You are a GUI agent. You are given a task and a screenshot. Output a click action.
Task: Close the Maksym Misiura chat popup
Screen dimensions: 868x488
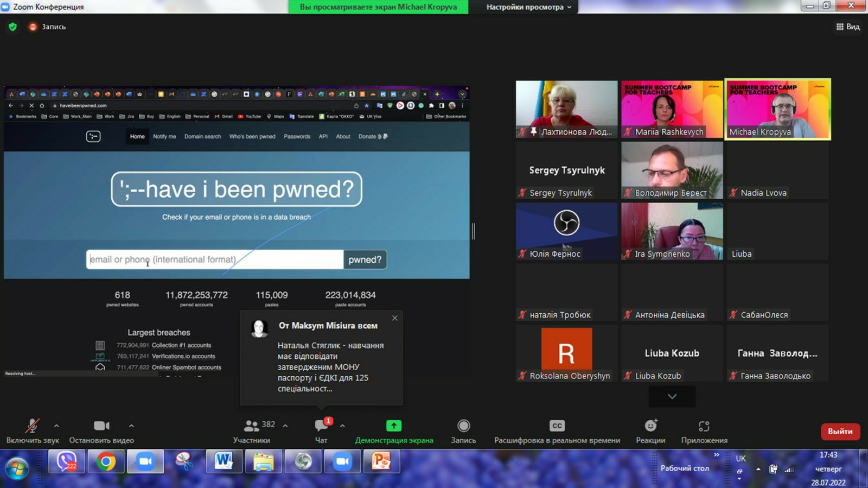[x=395, y=318]
